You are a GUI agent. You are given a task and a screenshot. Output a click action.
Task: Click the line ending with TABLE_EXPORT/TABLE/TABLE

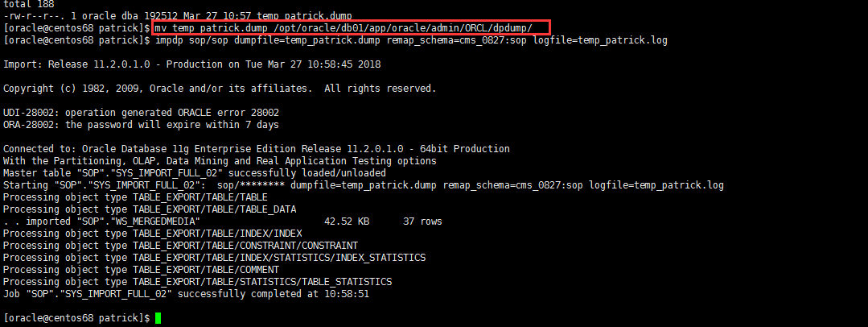click(x=135, y=197)
